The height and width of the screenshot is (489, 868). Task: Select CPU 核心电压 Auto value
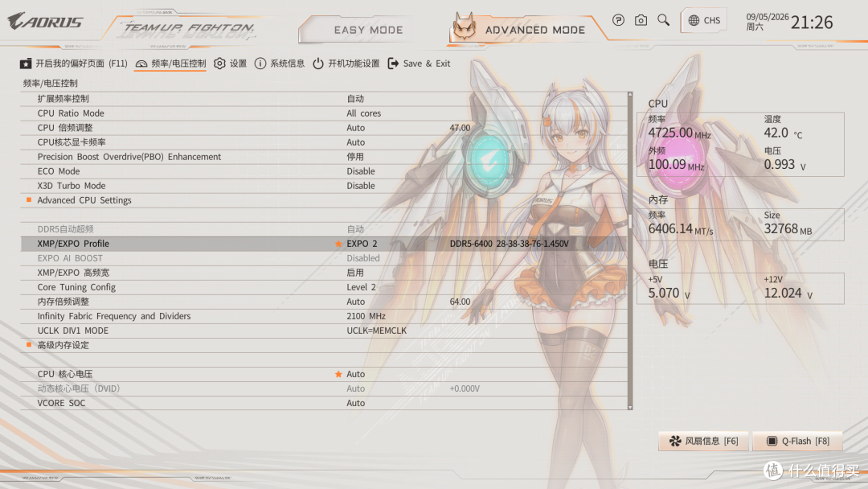(355, 374)
